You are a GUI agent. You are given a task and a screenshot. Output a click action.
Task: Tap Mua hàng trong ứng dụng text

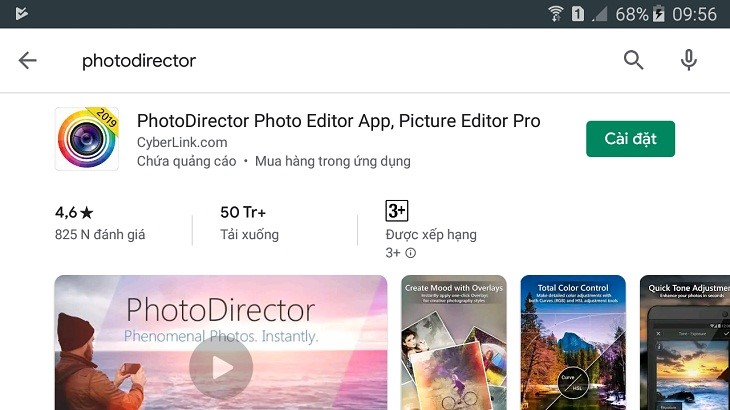pyautogui.click(x=333, y=161)
